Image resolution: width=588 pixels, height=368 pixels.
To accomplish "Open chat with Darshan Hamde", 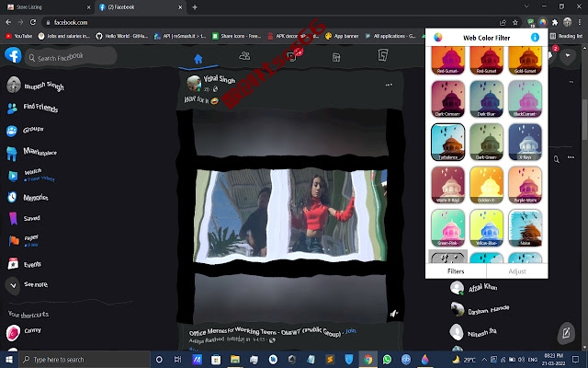I will click(480, 309).
